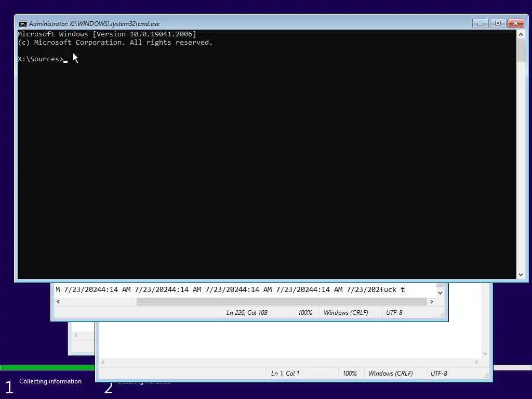
Task: Click the back Notepad empty text area
Action: [x=289, y=340]
